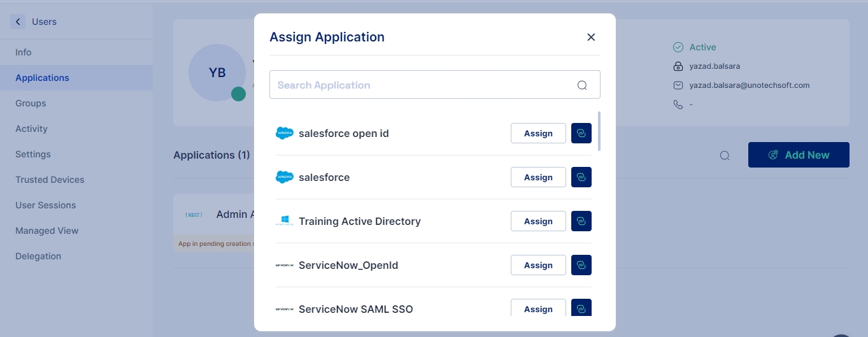Go back using Users chevron arrow

click(18, 22)
